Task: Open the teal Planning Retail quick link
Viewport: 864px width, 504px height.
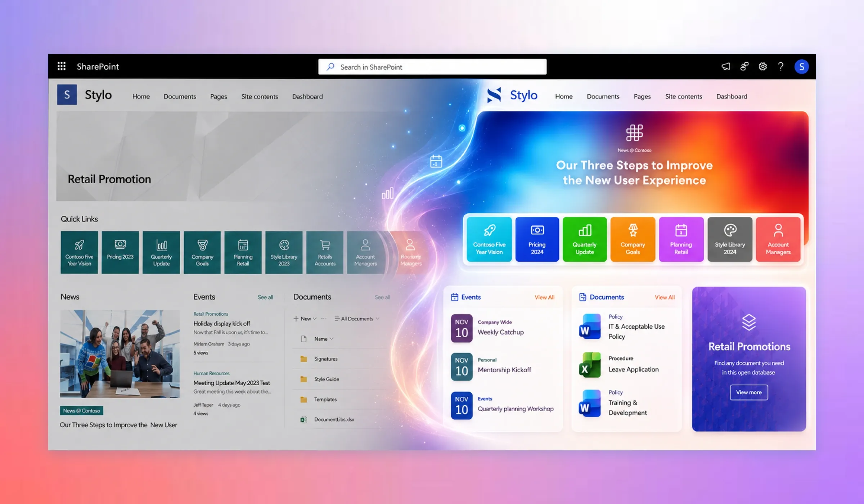Action: (243, 252)
